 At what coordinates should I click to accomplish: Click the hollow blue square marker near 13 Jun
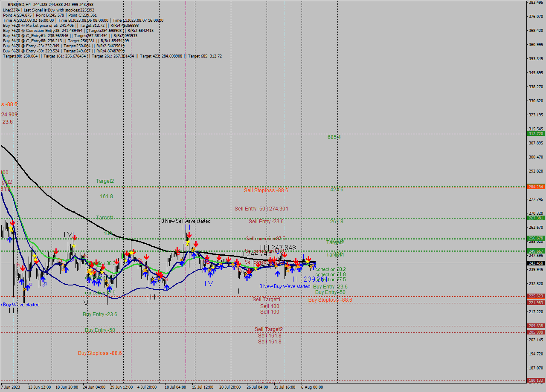point(44,285)
